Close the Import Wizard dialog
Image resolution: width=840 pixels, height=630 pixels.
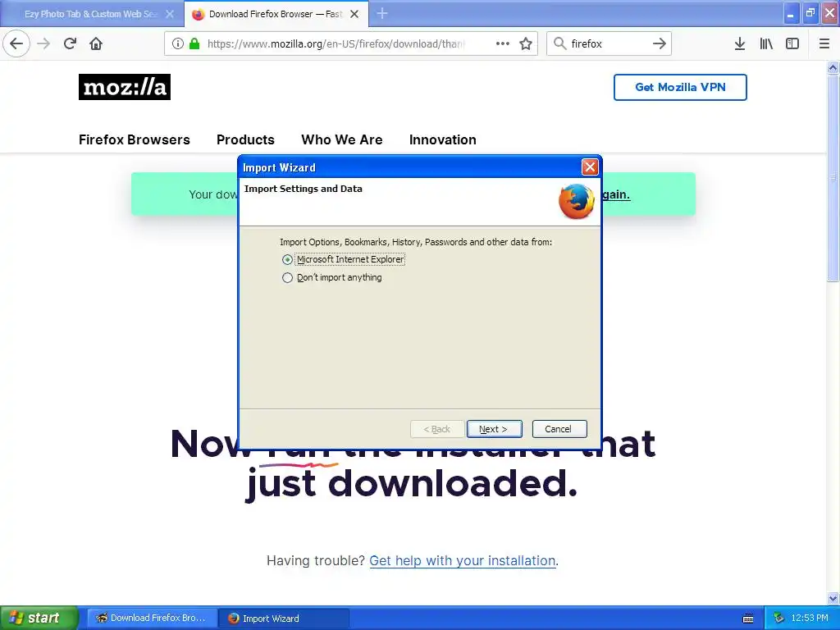pyautogui.click(x=590, y=167)
